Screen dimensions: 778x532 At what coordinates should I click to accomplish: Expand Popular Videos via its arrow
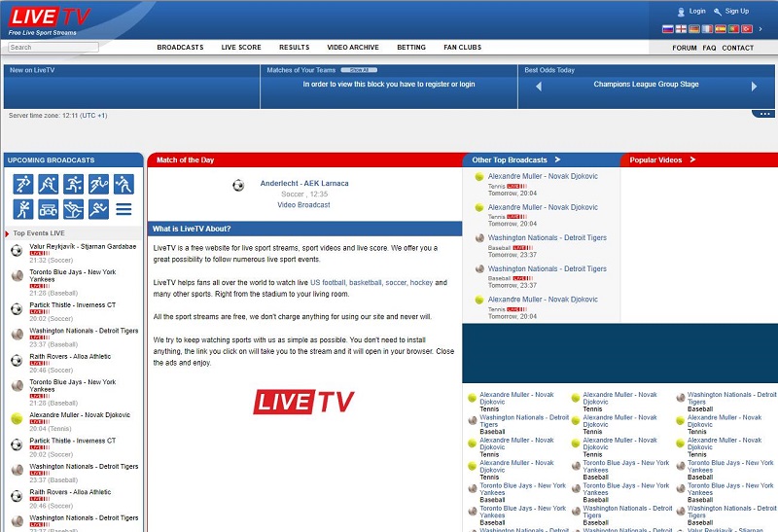692,160
